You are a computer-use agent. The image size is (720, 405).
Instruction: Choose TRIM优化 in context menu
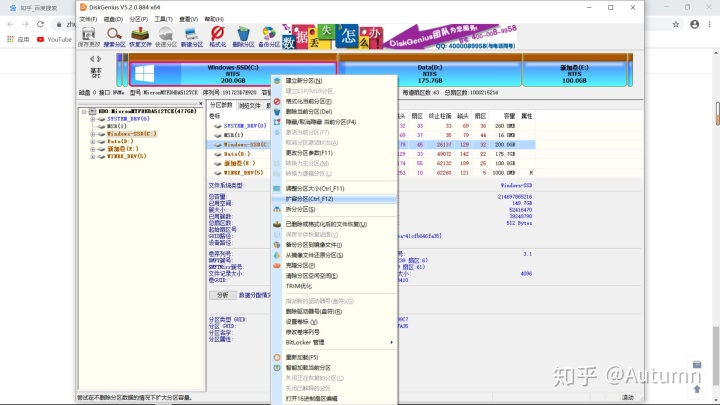pos(334,286)
